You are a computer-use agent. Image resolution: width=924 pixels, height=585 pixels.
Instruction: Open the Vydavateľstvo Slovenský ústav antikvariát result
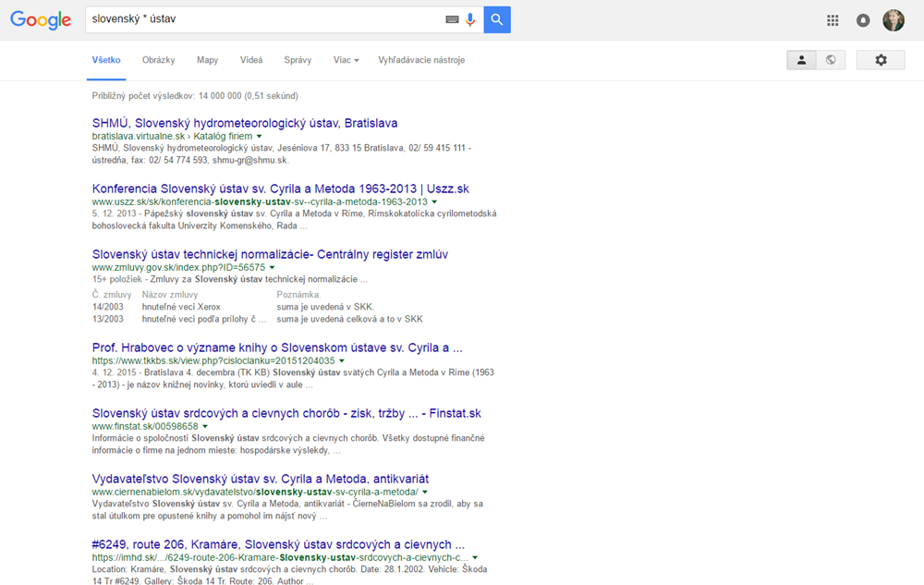click(260, 479)
